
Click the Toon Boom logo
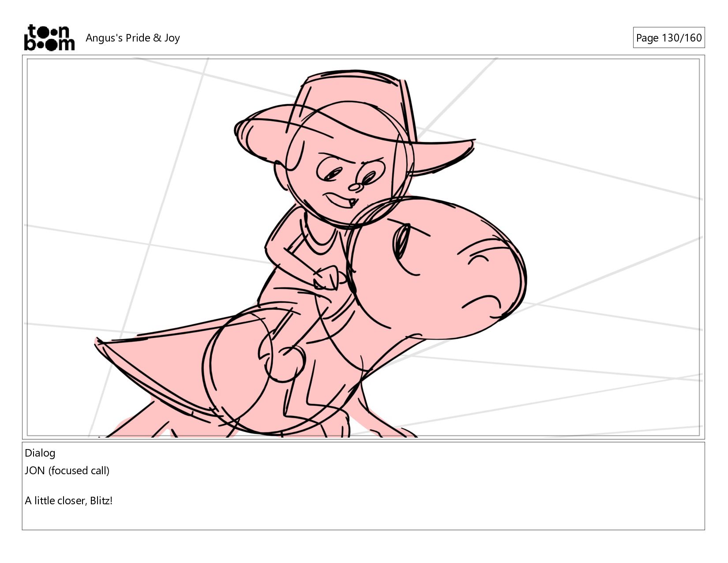pyautogui.click(x=49, y=38)
